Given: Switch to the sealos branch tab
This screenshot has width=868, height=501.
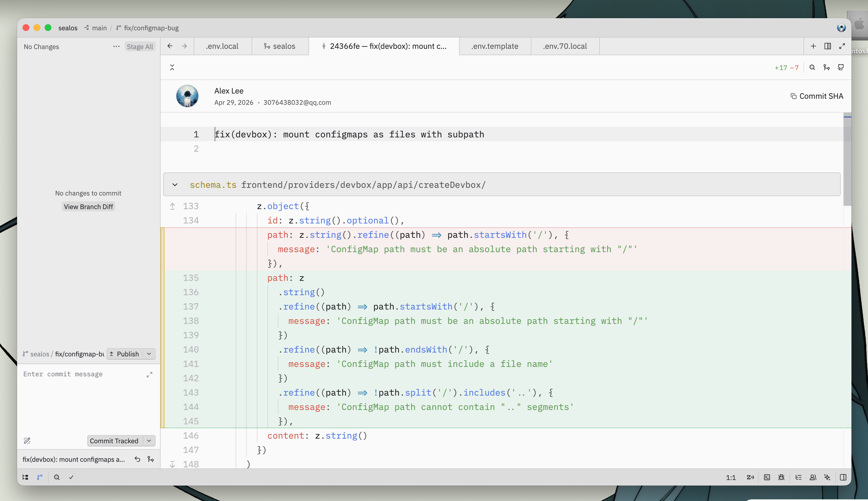Looking at the screenshot, I should (x=280, y=46).
